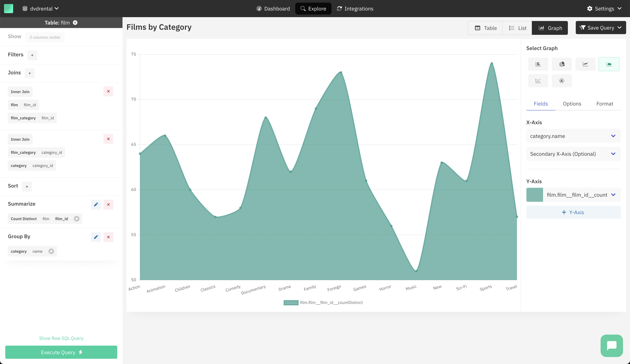Add a new join with plus icon

click(x=30, y=73)
